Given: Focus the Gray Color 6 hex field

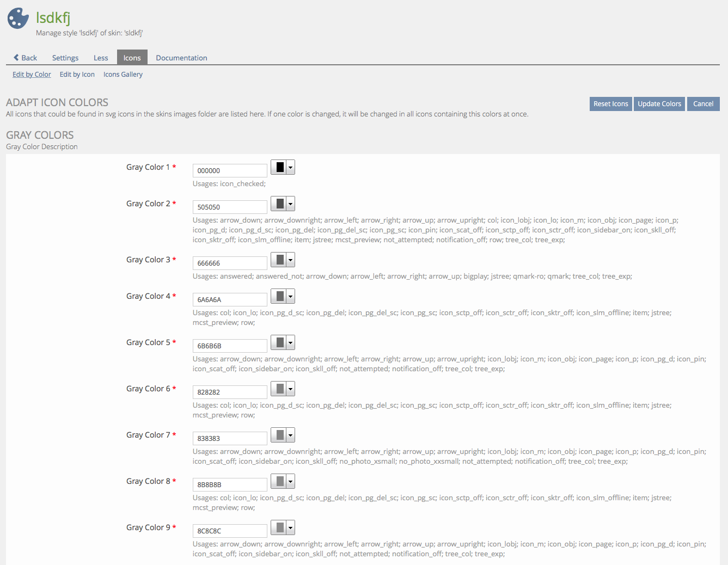Looking at the screenshot, I should 230,392.
